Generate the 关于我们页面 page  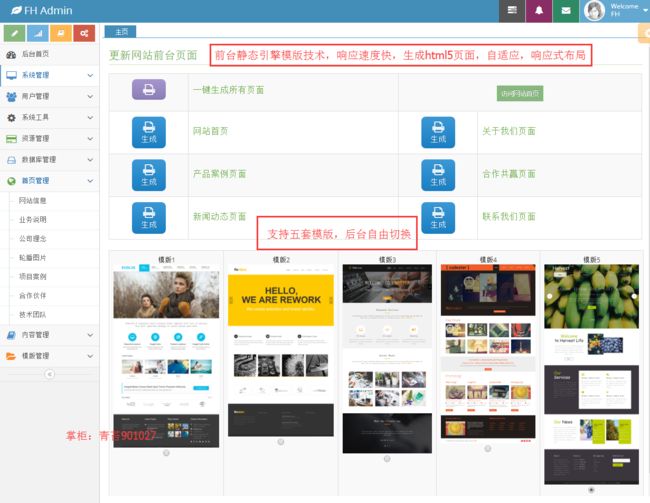[438, 132]
